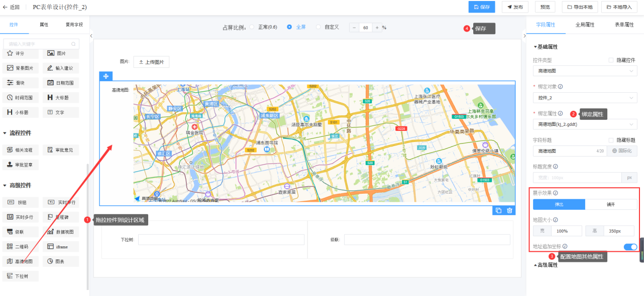Select the 大标题 large heading control icon

tap(51, 97)
